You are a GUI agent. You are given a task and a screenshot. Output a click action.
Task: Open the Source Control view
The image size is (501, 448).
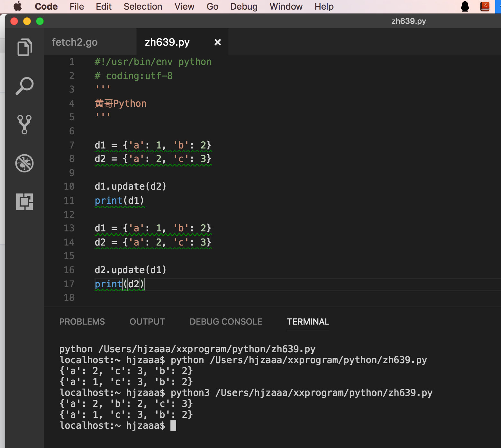pyautogui.click(x=24, y=124)
